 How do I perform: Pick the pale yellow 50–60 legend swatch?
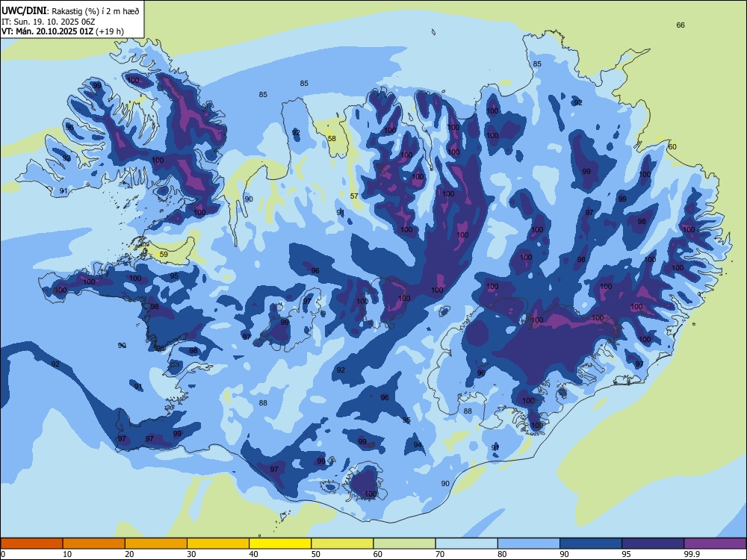click(343, 544)
